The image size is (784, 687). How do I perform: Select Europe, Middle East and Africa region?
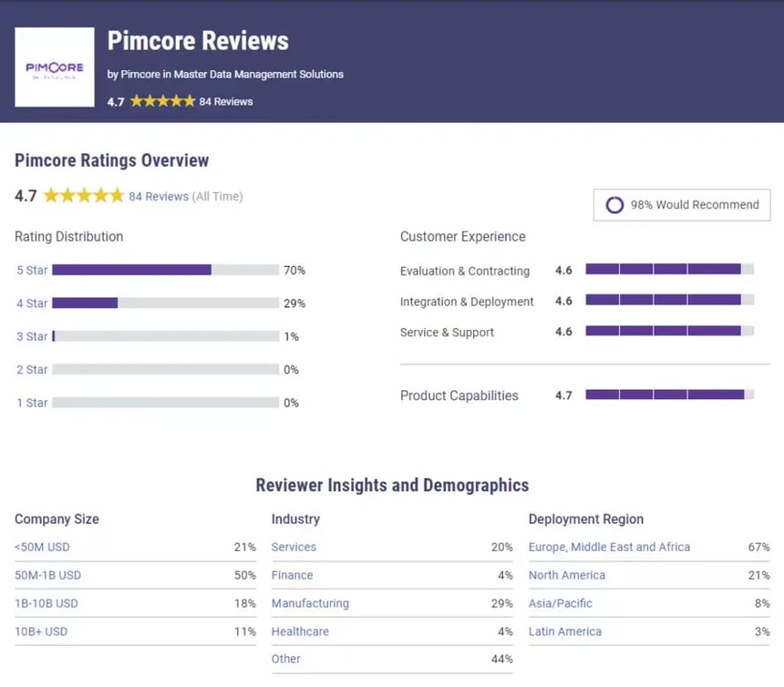tap(609, 547)
